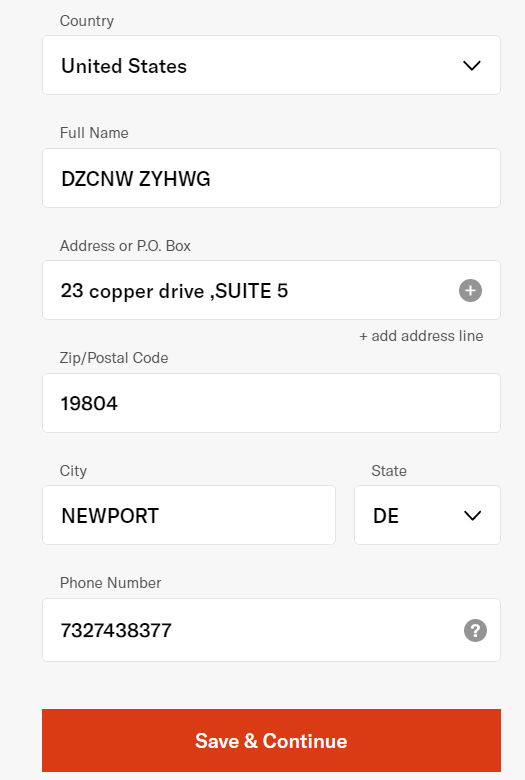Image resolution: width=525 pixels, height=780 pixels.
Task: Click the Country dropdown chevron arrow
Action: (472, 66)
